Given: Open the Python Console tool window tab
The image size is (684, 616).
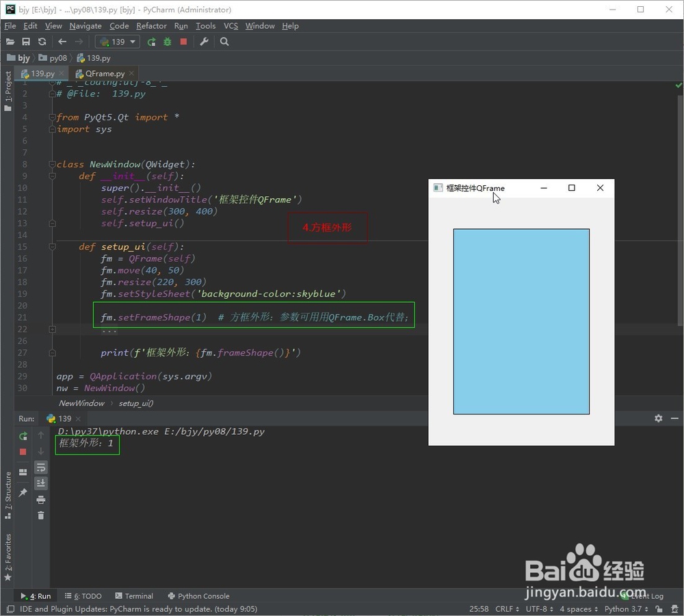Looking at the screenshot, I should tap(199, 596).
